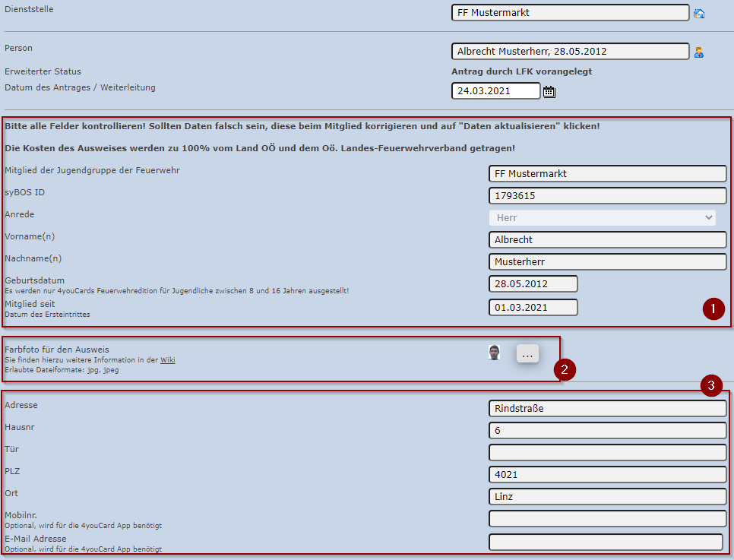Viewport: 734px width, 560px height.
Task: Click the Jugendgruppe Feuerwehr field
Action: [608, 174]
